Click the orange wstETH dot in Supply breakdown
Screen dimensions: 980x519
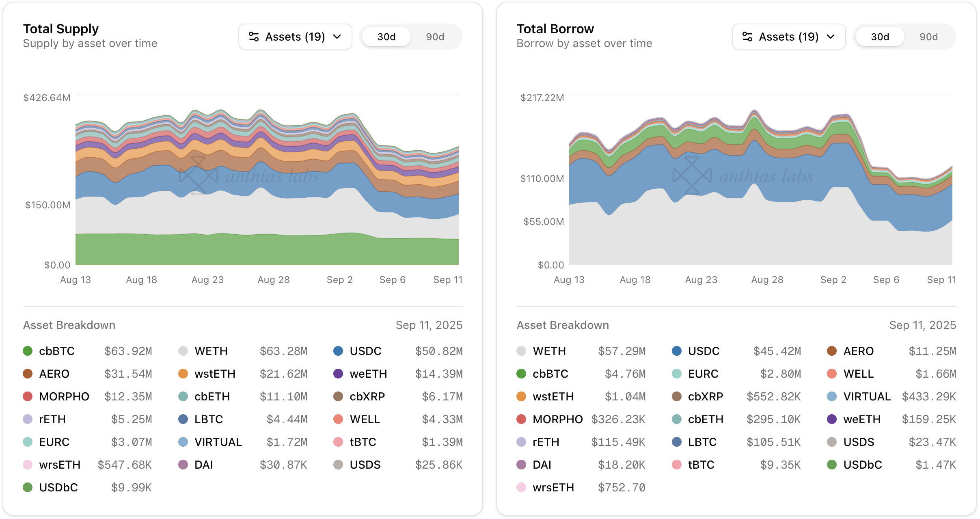183,374
